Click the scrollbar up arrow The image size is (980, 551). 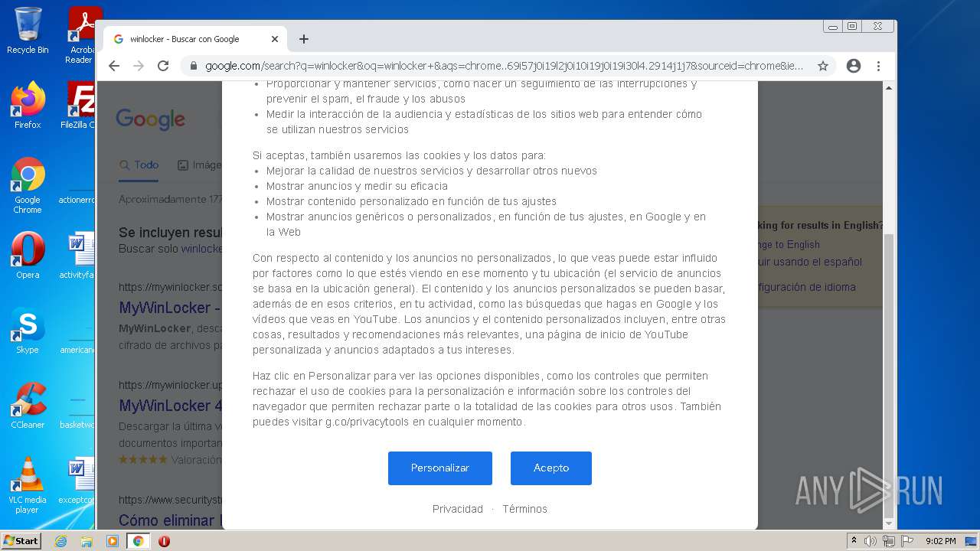(x=889, y=88)
